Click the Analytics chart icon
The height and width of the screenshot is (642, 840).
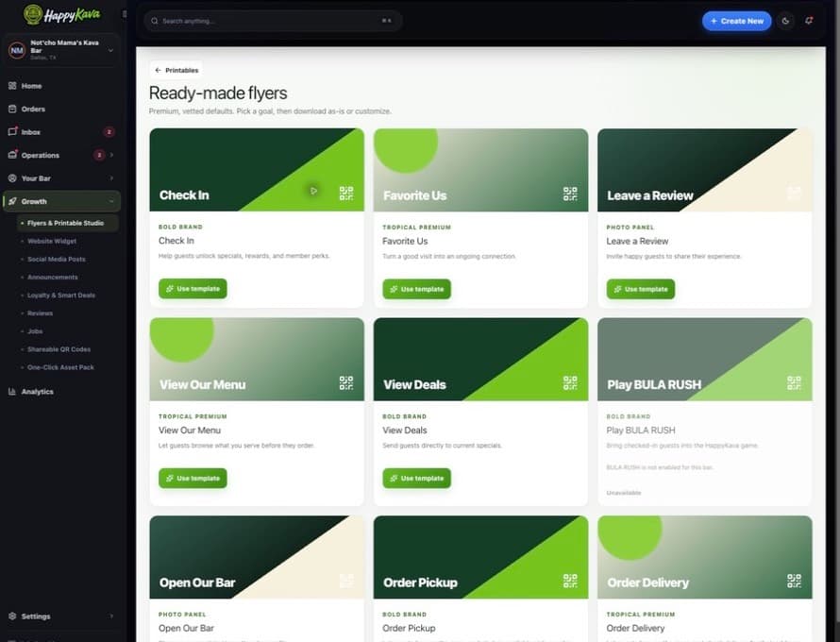point(12,392)
